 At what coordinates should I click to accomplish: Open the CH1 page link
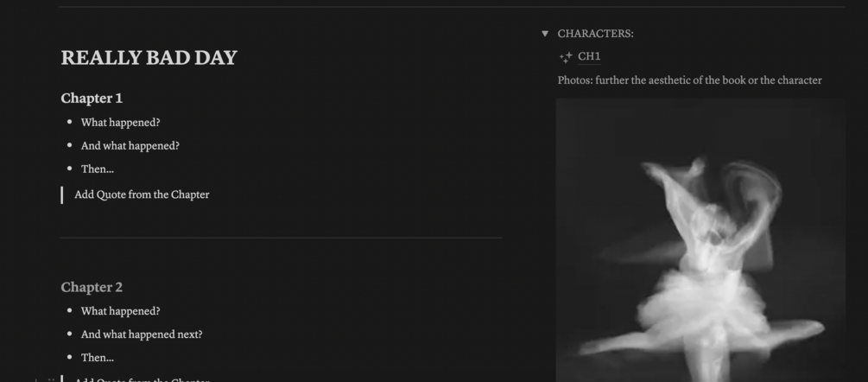pyautogui.click(x=589, y=56)
